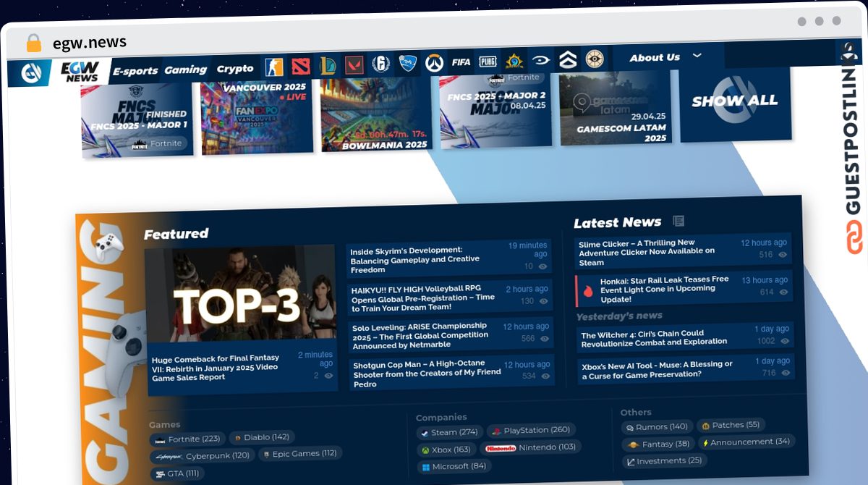Open the About Us menu
The width and height of the screenshot is (868, 485).
point(655,57)
